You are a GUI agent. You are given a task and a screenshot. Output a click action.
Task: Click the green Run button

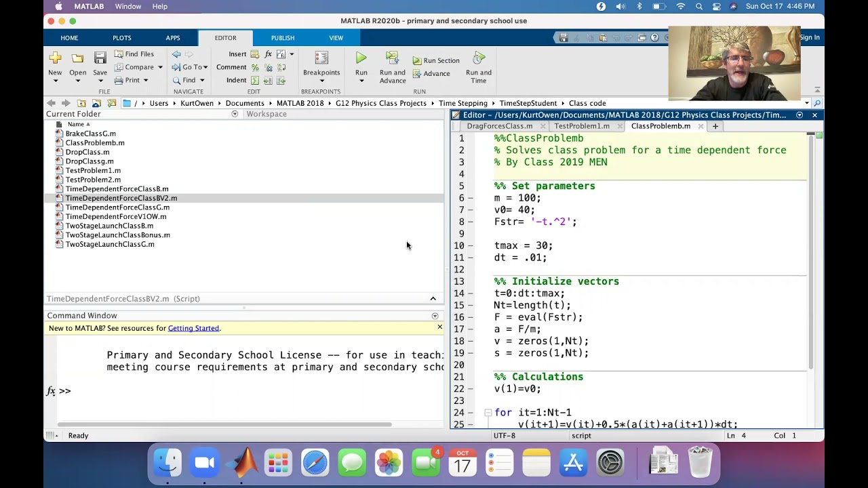pos(361,58)
